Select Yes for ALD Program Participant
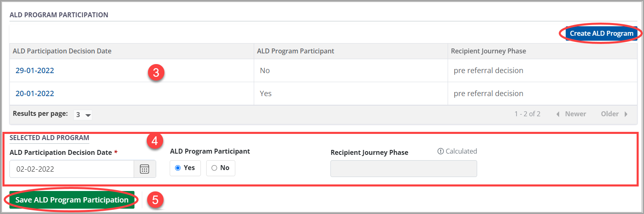This screenshot has height=214, width=644. (x=178, y=168)
